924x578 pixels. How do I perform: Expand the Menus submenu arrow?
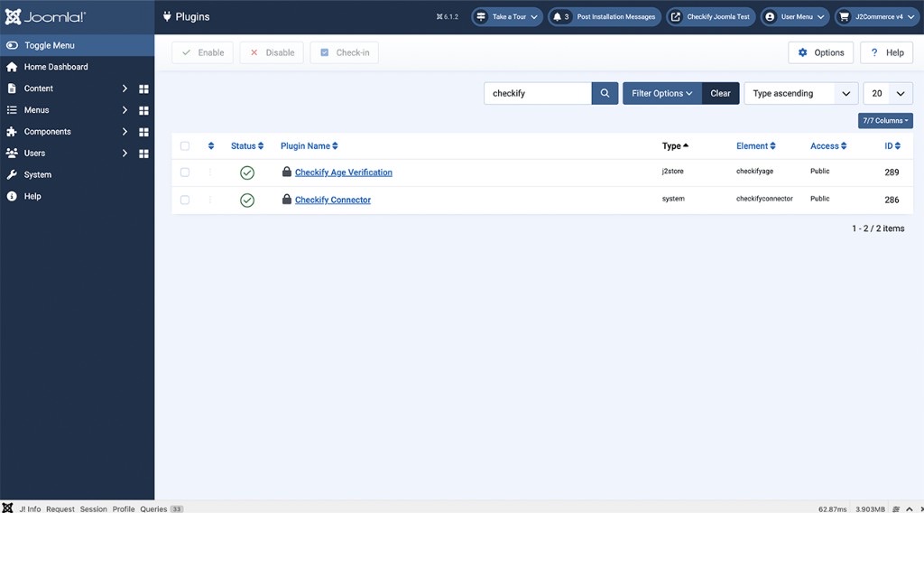click(x=125, y=110)
